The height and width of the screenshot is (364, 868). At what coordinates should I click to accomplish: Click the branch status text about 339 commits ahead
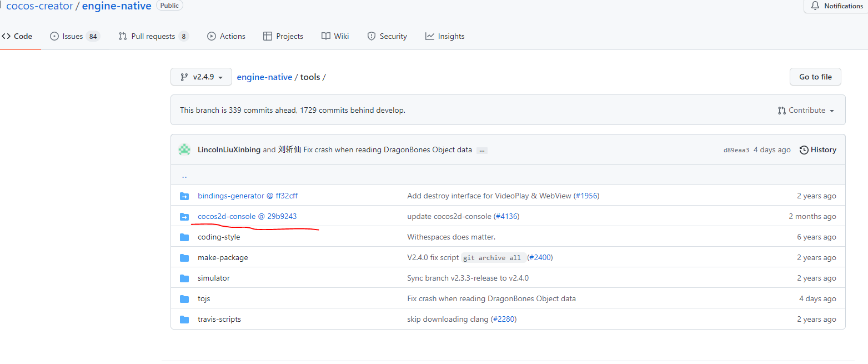coord(293,110)
